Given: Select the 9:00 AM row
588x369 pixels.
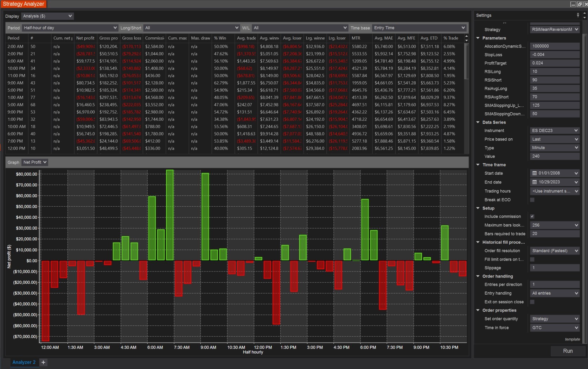Looking at the screenshot, I should click(x=235, y=83).
